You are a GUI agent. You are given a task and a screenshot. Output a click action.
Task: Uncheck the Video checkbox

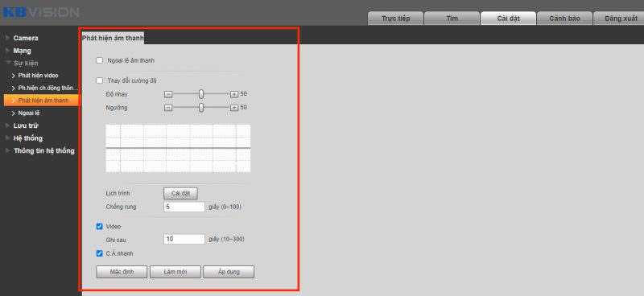tap(99, 226)
